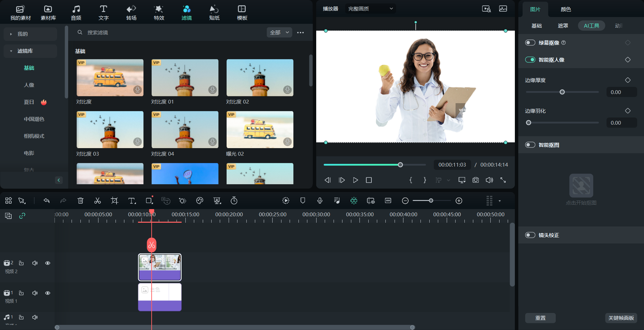Enable the 绿幕抠像 toggle
644x330 pixels.
(x=530, y=43)
